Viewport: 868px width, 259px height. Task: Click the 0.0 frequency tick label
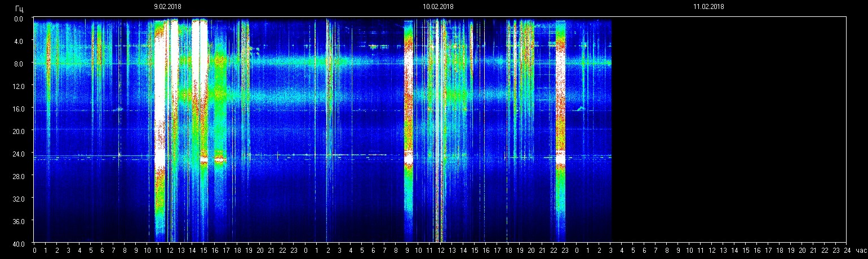(x=18, y=19)
